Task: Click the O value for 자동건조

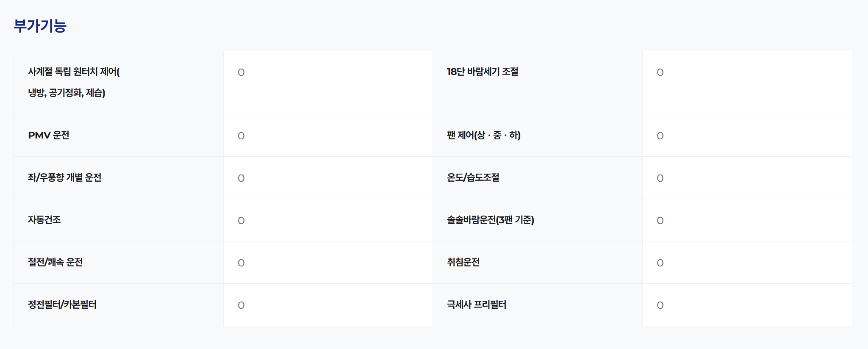Action: pos(241,221)
